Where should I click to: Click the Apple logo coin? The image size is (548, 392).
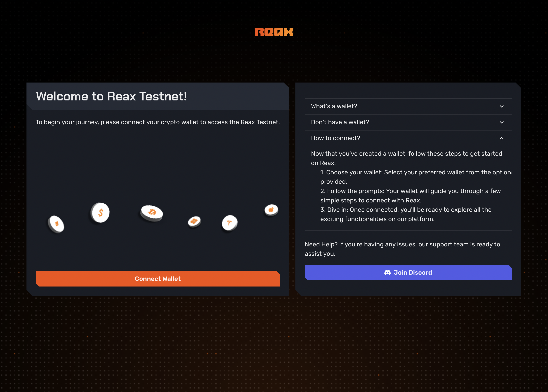[271, 210]
